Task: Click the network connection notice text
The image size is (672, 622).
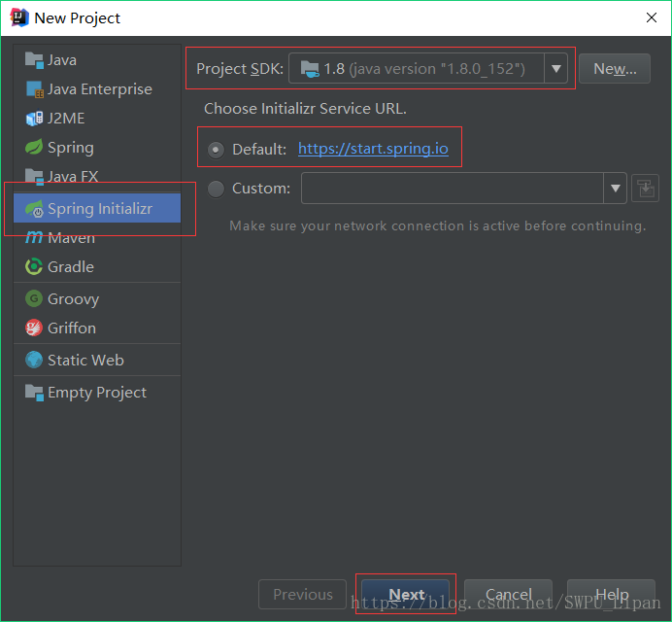Action: pyautogui.click(x=438, y=225)
